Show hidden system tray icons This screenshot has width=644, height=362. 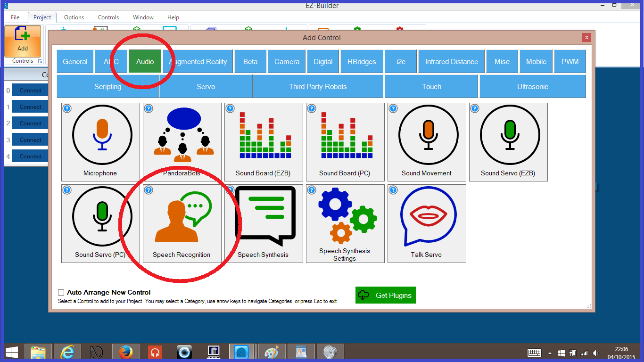pos(550,353)
